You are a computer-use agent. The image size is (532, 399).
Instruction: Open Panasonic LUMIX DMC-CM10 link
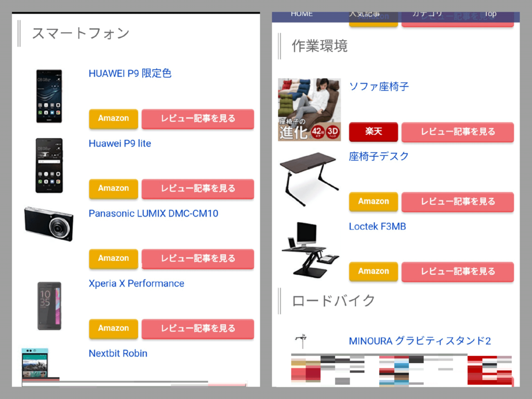pos(153,214)
